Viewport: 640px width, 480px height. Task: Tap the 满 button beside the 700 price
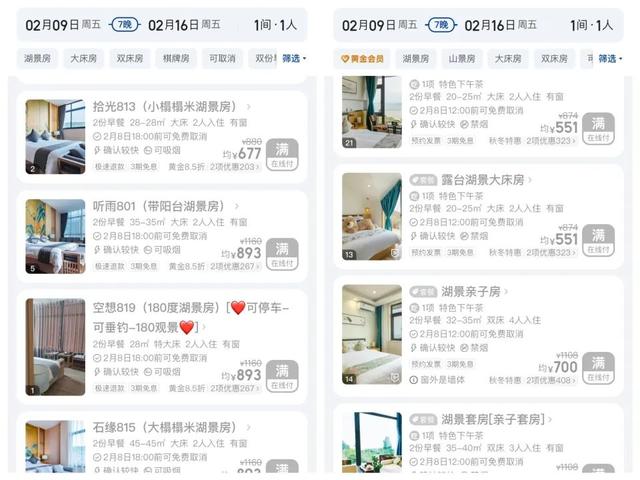tap(598, 368)
